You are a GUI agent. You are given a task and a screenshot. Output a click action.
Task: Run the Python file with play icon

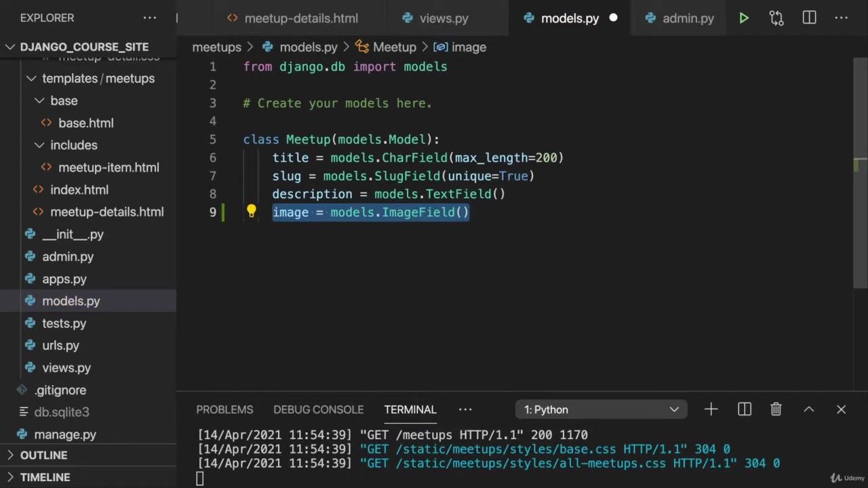pyautogui.click(x=744, y=18)
